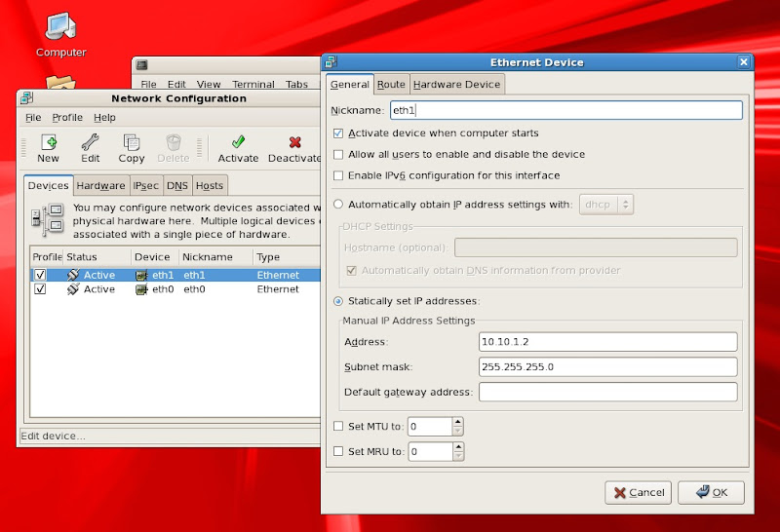Open the Tabs menu in terminal window
Screen dimensions: 780x532
pyautogui.click(x=296, y=84)
